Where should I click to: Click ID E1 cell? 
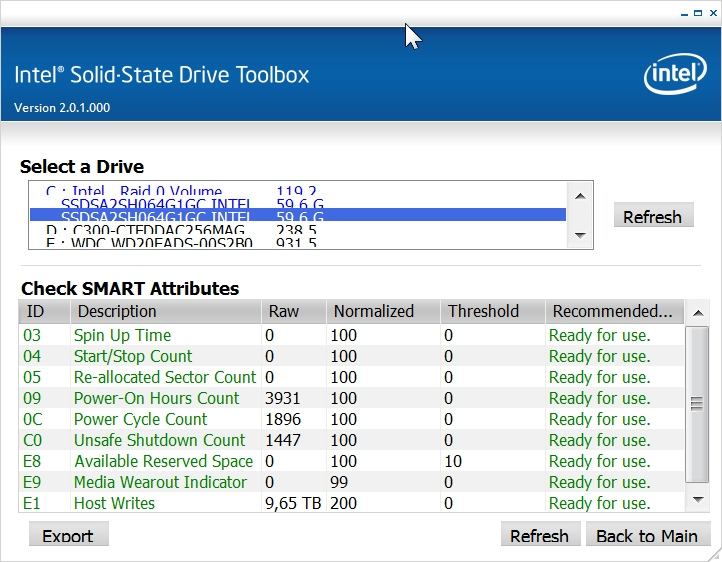click(31, 503)
